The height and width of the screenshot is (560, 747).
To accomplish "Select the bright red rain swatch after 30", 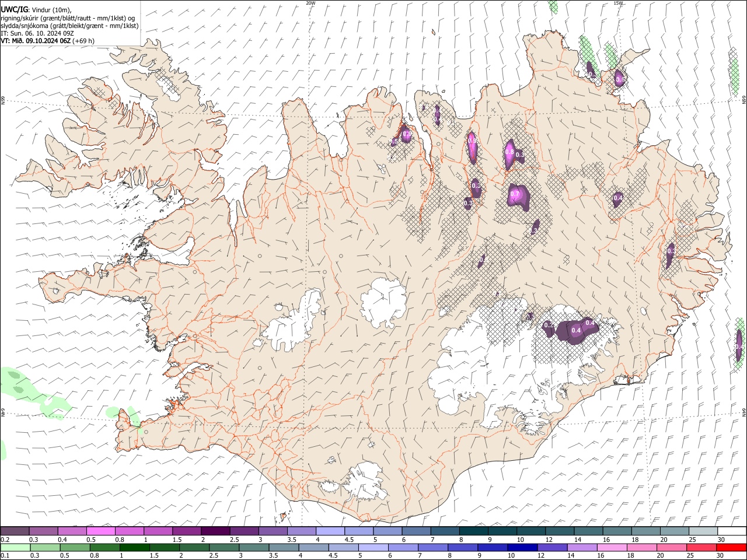I will pos(731,547).
